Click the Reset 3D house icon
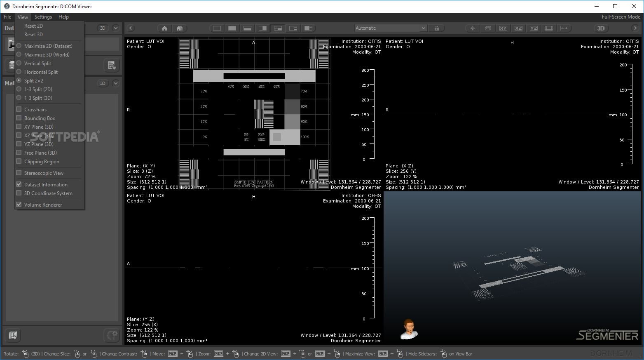 tap(180, 28)
